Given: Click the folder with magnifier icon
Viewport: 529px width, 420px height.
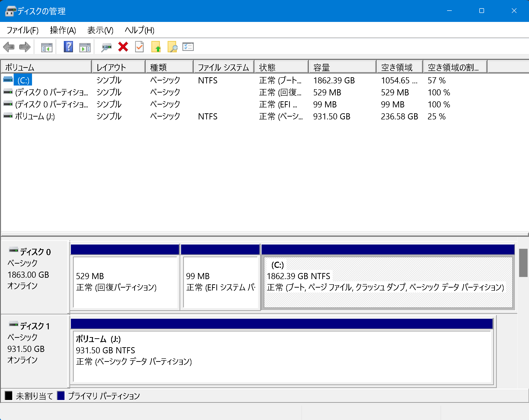Looking at the screenshot, I should click(172, 47).
